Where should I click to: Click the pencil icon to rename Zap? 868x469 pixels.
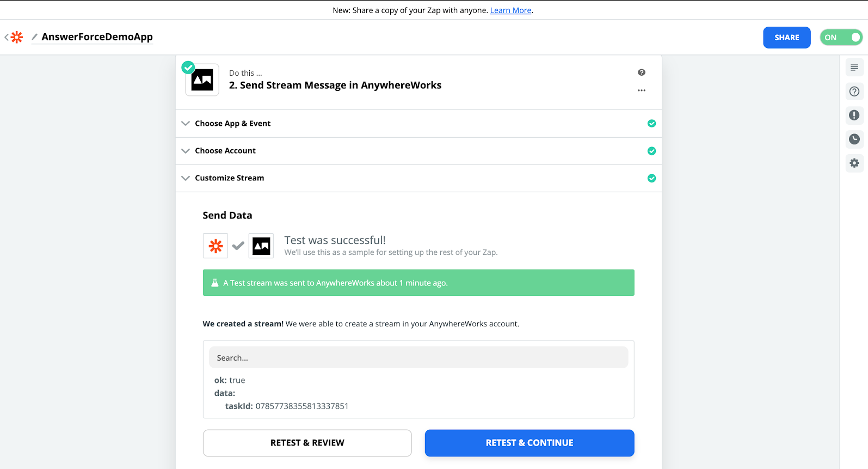[34, 37]
